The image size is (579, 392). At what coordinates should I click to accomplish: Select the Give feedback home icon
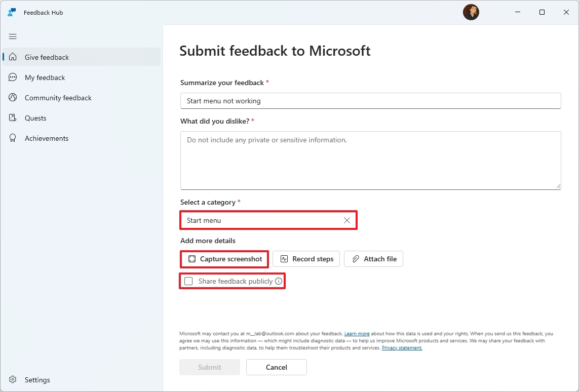click(x=13, y=57)
